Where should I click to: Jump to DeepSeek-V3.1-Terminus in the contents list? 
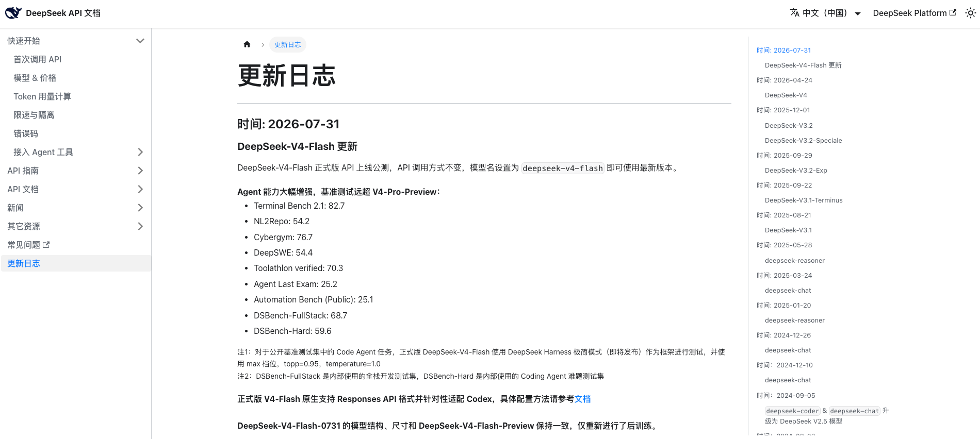point(804,200)
